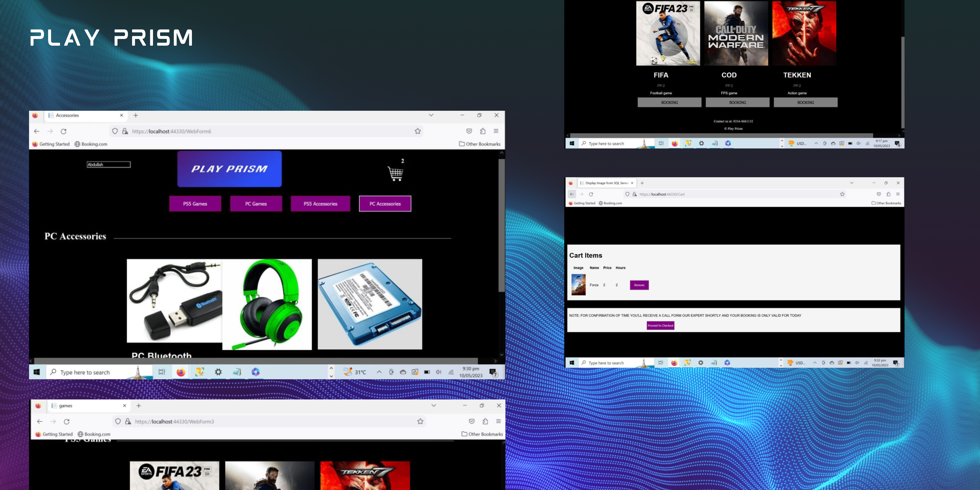This screenshot has width=980, height=490.
Task: Open notifications in the 9:30 pm taskbar
Action: [x=493, y=372]
